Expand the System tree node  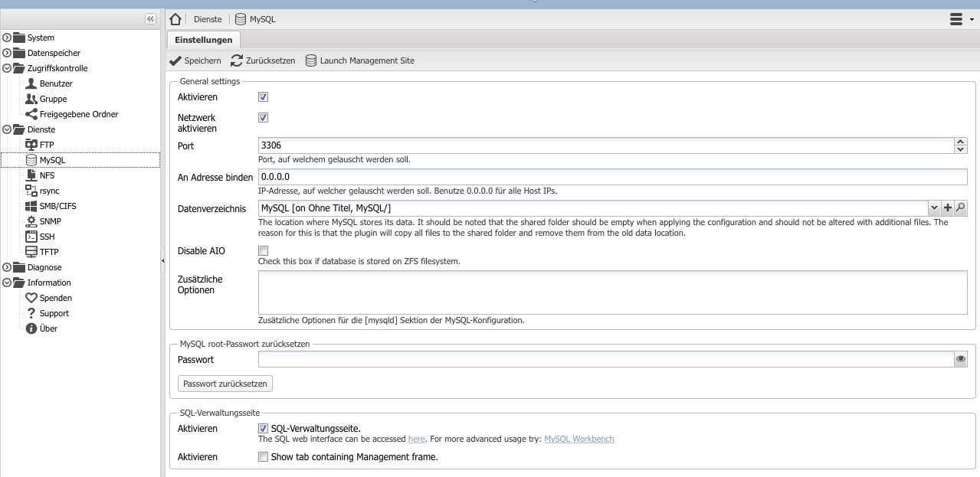8,38
